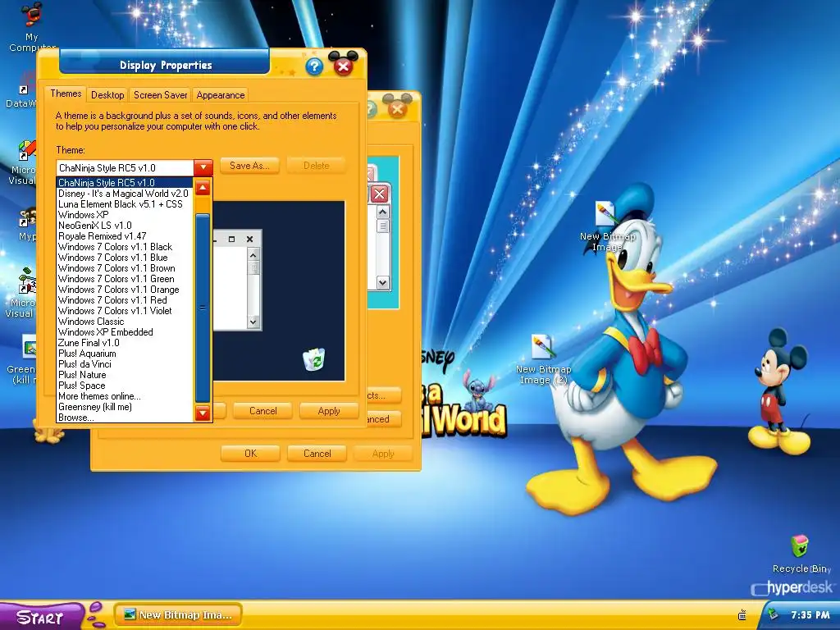Click the New Bitmap Ima... taskbar button

click(178, 615)
